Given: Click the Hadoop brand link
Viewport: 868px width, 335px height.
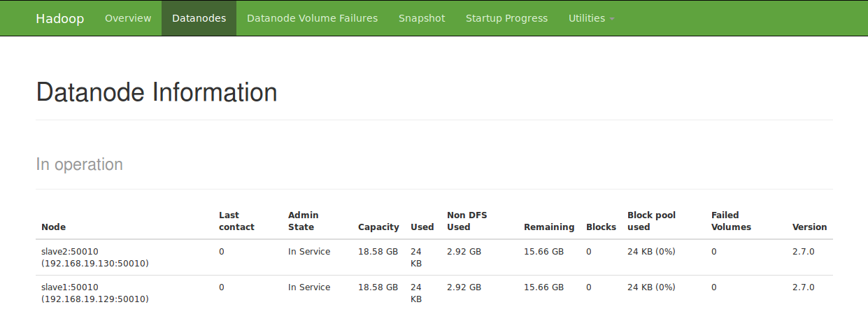Looking at the screenshot, I should click(x=60, y=18).
